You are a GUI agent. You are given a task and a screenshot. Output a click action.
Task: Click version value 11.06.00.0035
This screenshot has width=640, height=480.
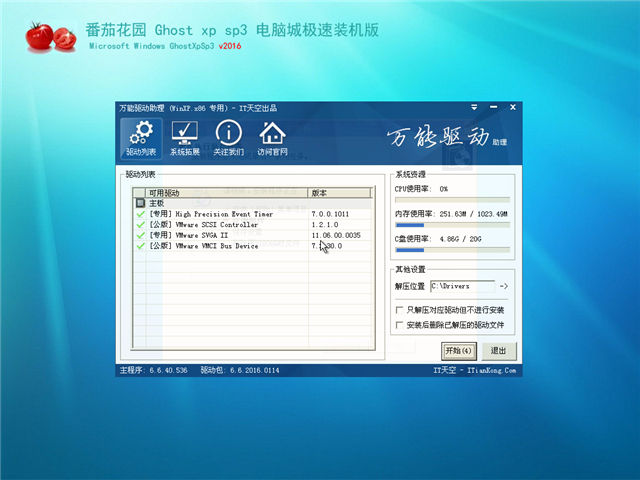[x=336, y=235]
